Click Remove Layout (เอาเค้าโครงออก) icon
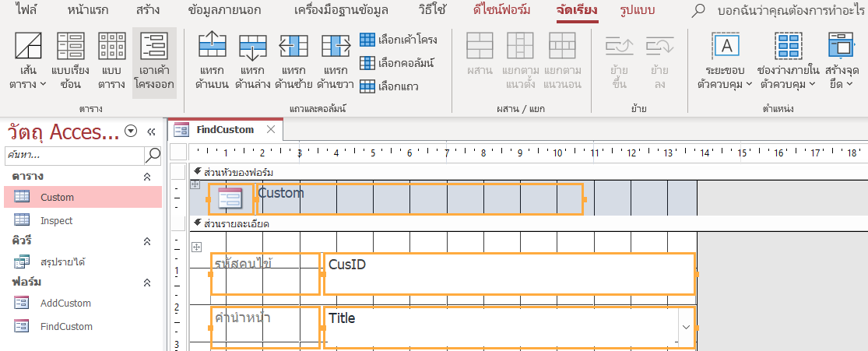 coord(154,61)
